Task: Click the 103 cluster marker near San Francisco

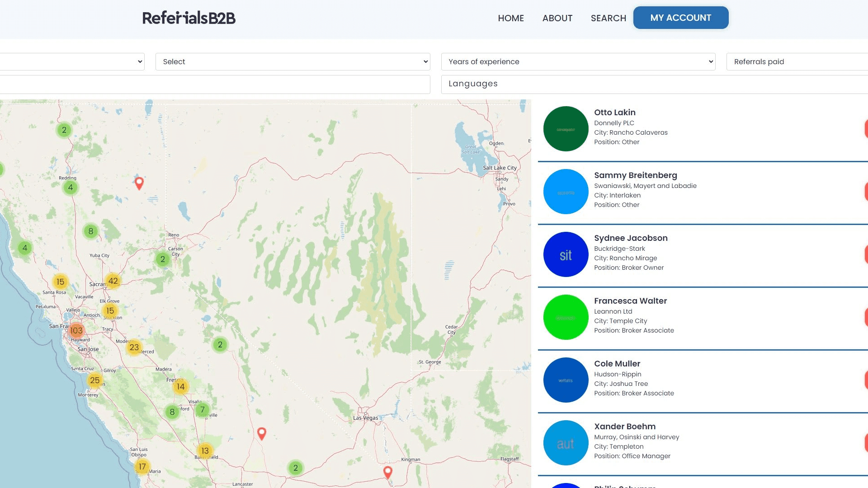Action: pyautogui.click(x=76, y=330)
